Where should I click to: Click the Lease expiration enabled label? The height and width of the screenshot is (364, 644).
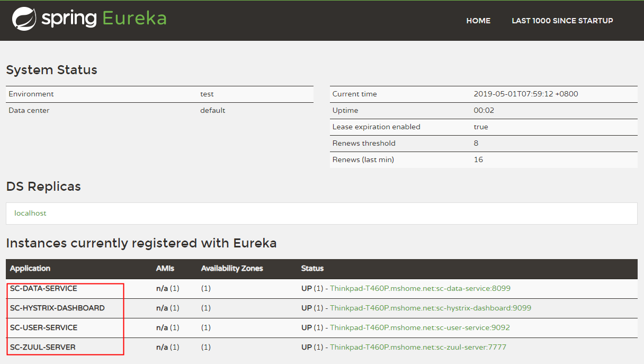pos(377,127)
